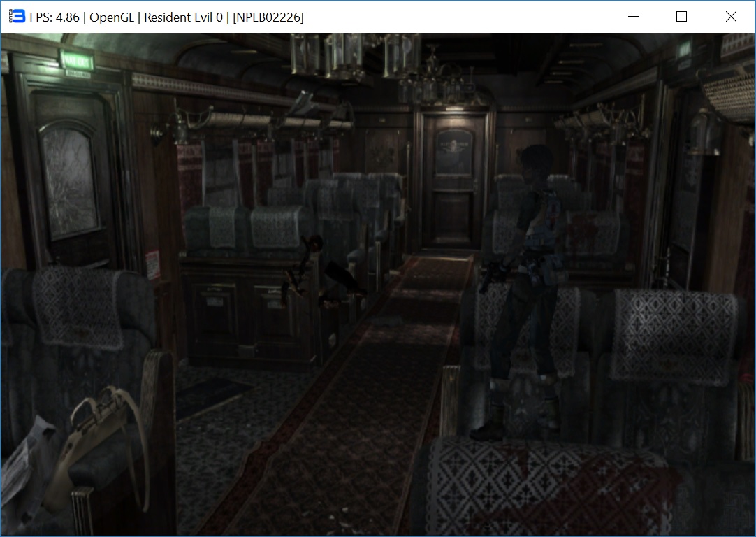Minimize the RPCS3 emulator window
The image size is (756, 537).
[x=634, y=17]
